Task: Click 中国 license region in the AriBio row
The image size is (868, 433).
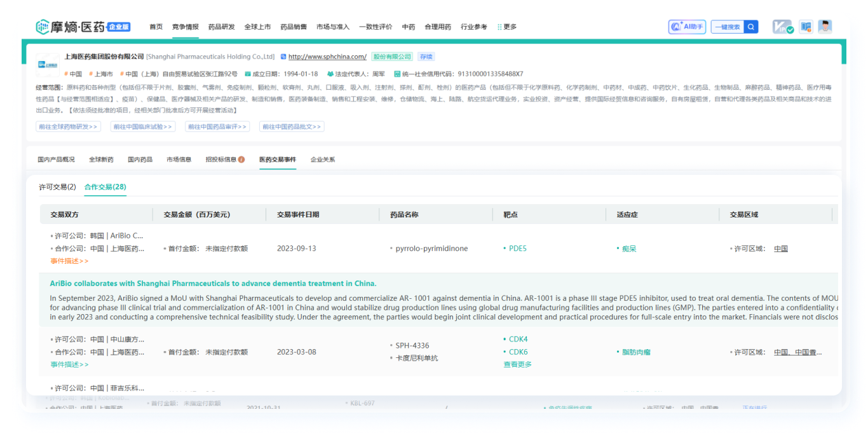Action: click(x=781, y=249)
